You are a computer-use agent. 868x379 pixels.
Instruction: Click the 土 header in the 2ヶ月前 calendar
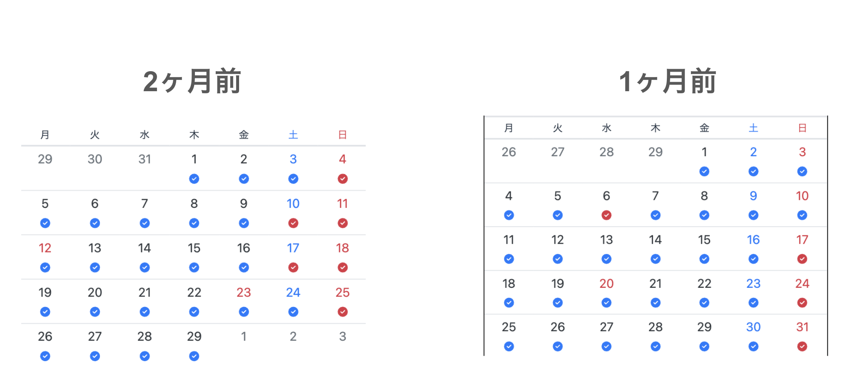[293, 135]
